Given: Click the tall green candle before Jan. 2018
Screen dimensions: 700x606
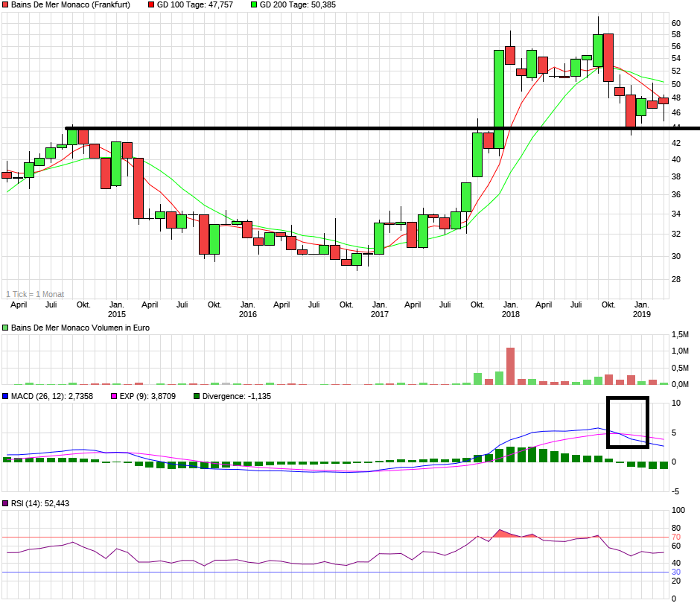Looking at the screenshot, I should pos(499,99).
